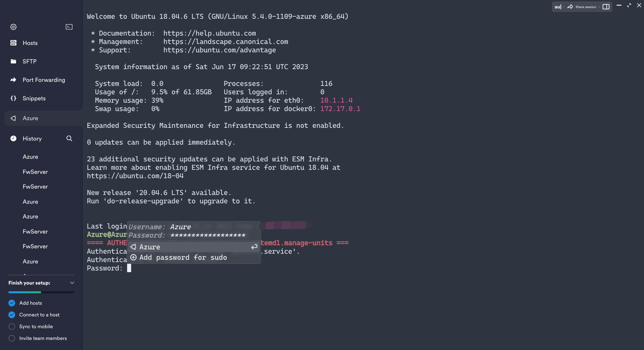Collapse the Finish your setup section
644x350 pixels.
[x=72, y=283]
